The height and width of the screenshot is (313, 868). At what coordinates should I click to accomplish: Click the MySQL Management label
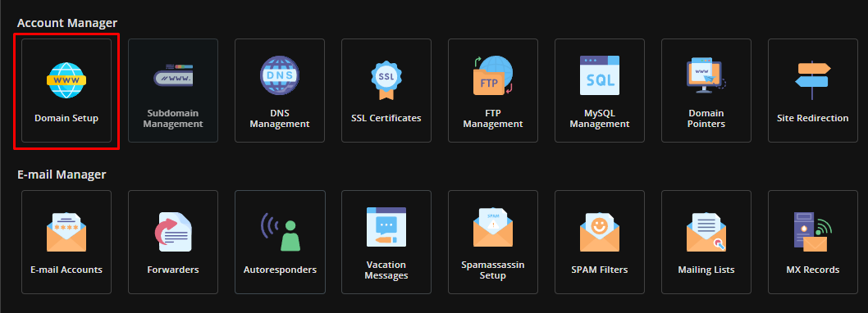[600, 118]
